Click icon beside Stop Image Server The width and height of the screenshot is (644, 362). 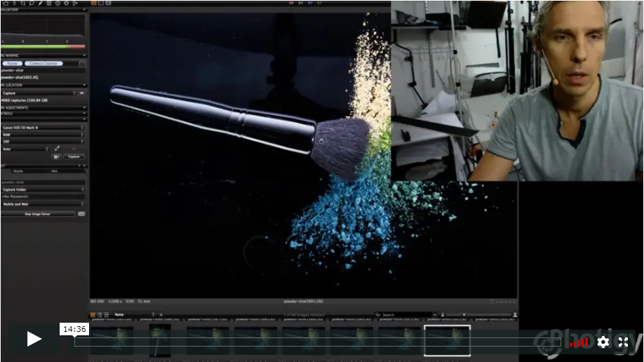[81, 214]
